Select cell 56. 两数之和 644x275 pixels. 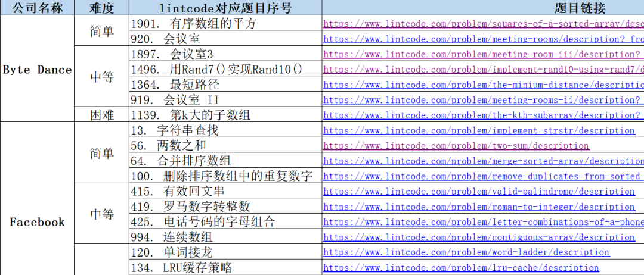[225, 145]
